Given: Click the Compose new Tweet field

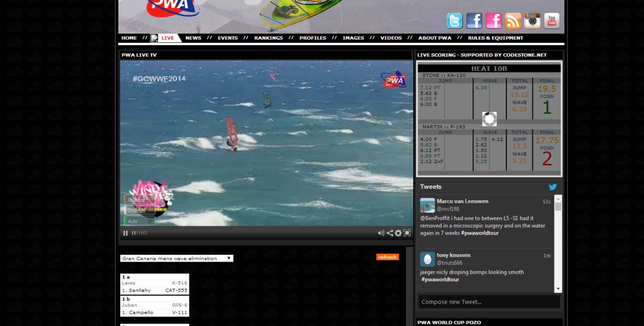Looking at the screenshot, I should click(489, 302).
